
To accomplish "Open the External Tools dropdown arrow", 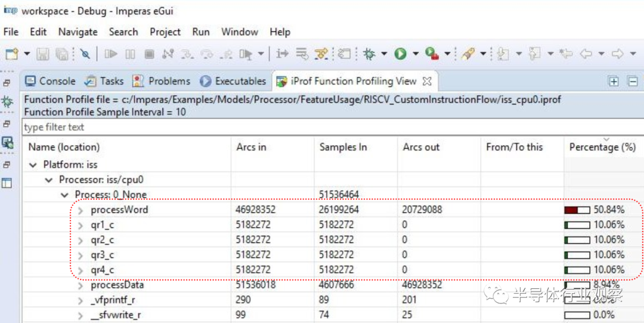I will [x=447, y=54].
